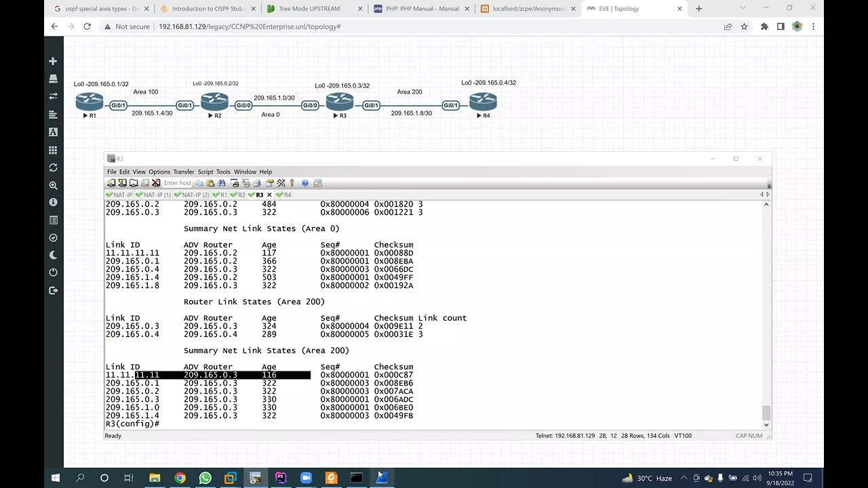Click the Enter host field in SecureCRT
This screenshot has height=488, width=868.
[178, 183]
